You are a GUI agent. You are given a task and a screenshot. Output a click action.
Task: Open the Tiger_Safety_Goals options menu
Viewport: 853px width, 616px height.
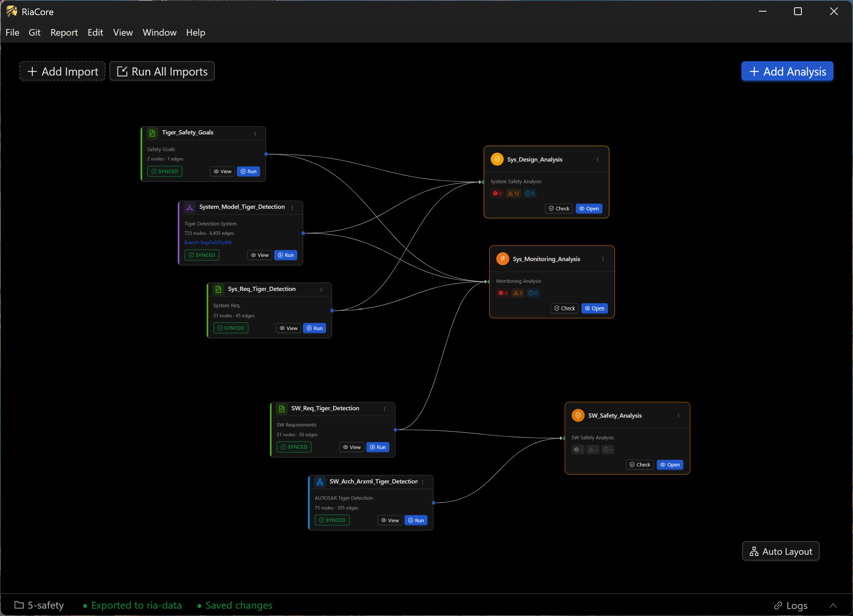point(255,133)
